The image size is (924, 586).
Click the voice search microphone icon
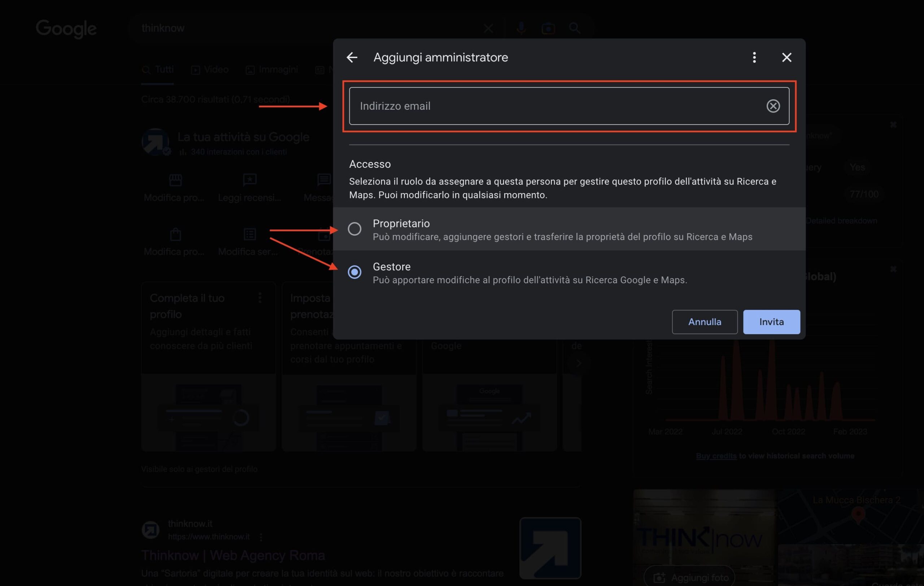click(x=521, y=28)
